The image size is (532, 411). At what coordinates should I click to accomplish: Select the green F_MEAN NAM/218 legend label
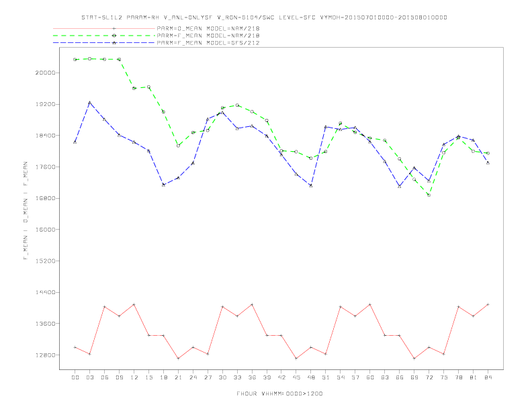coord(208,36)
